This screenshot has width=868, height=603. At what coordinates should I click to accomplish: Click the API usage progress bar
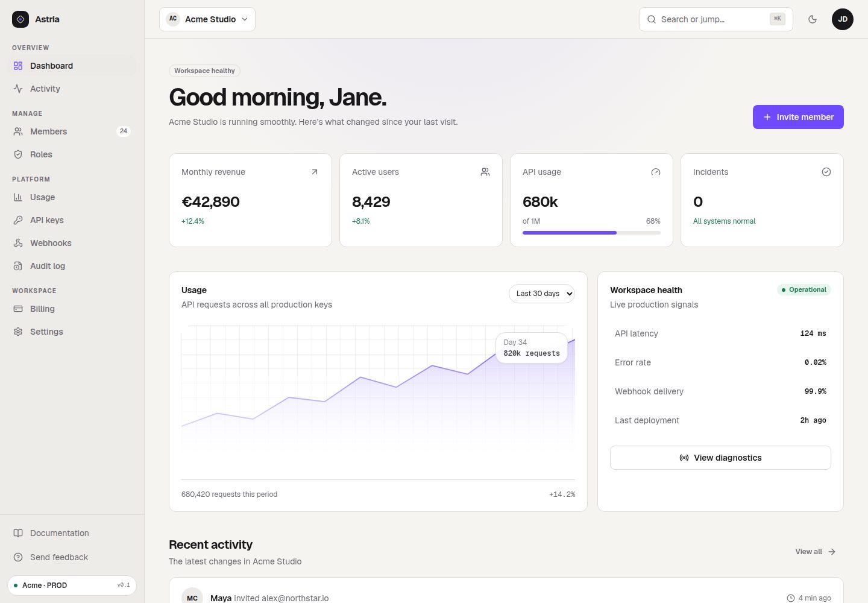tap(591, 233)
